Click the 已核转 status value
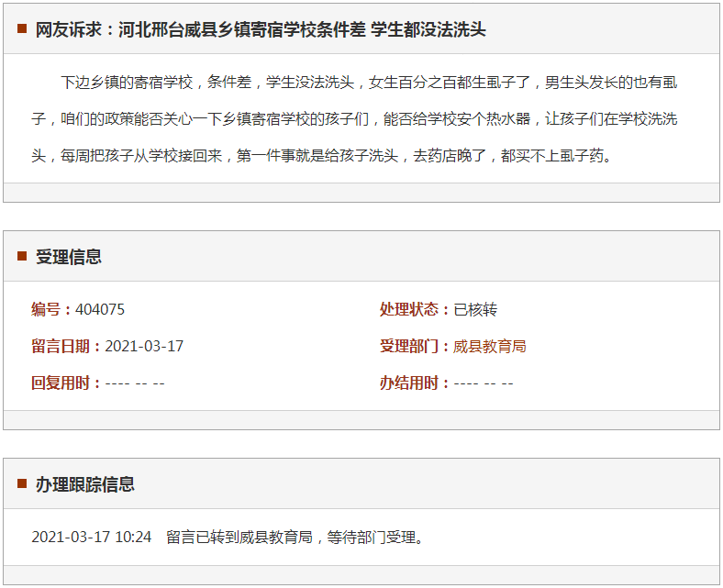The image size is (723, 588). (x=475, y=310)
